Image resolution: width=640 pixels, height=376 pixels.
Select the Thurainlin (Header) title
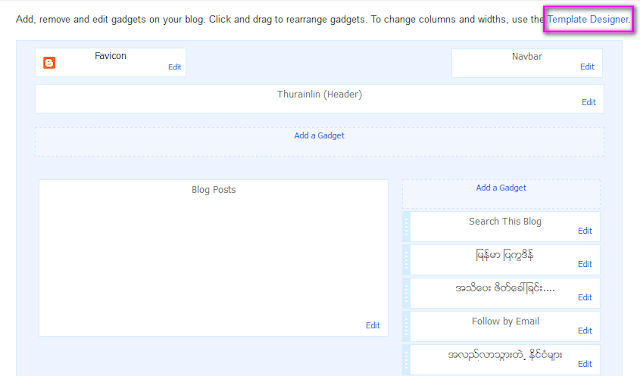pyautogui.click(x=319, y=94)
